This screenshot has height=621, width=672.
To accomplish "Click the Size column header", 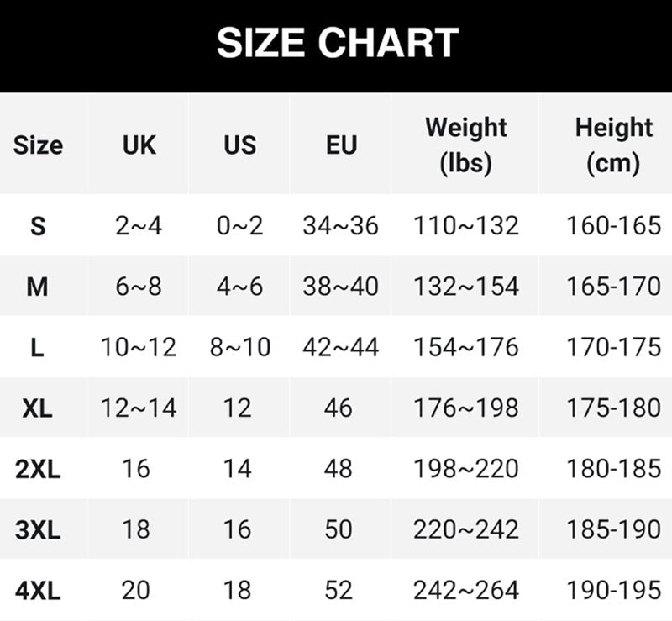I will (38, 145).
